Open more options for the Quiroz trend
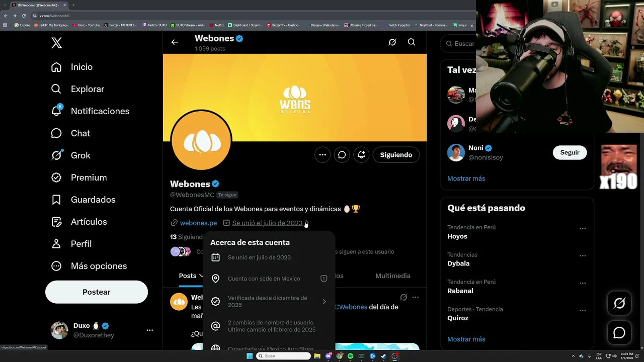Image resolution: width=644 pixels, height=362 pixels. click(583, 310)
